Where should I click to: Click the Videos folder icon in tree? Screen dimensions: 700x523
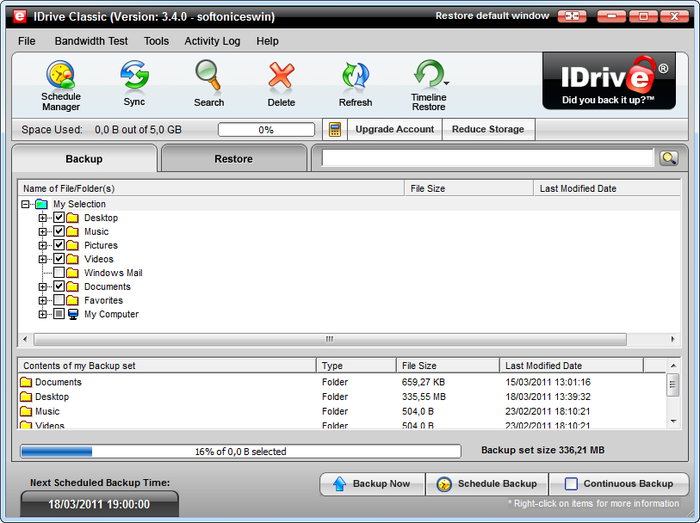[72, 259]
